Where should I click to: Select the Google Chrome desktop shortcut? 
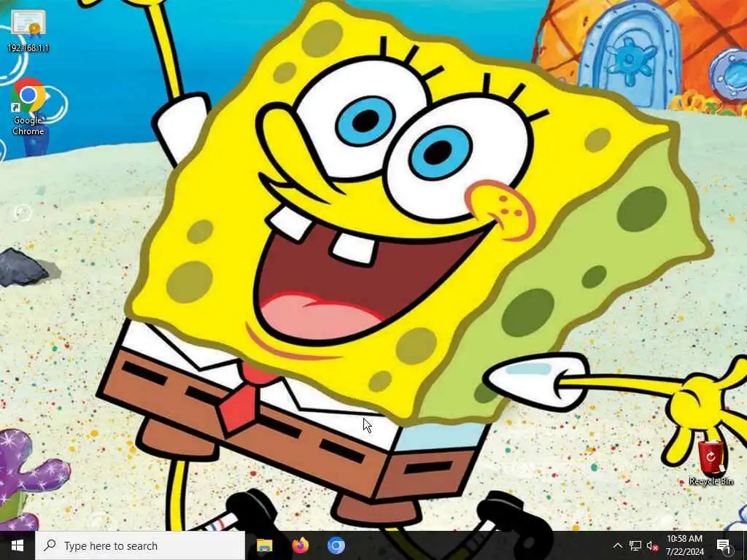(x=28, y=106)
